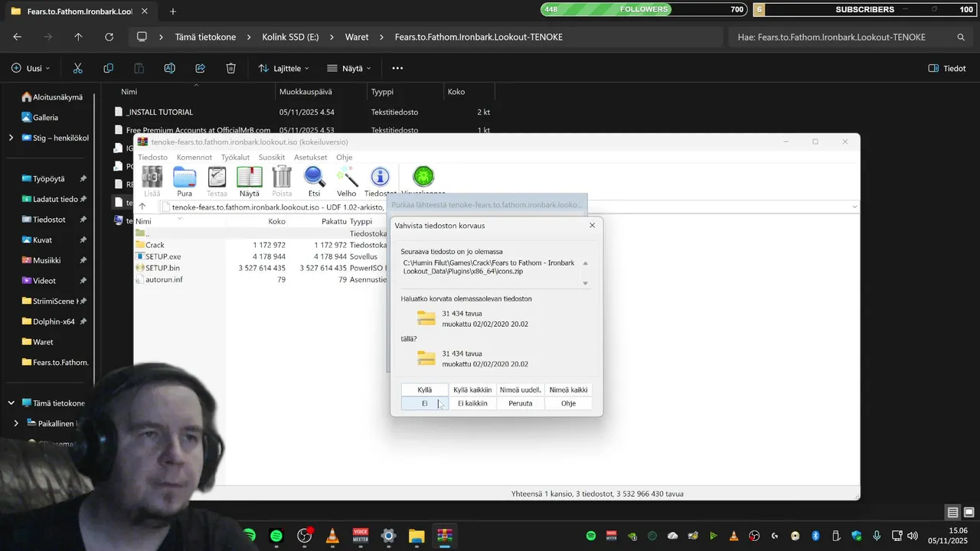
Task: Choose Kyllä kaikkiin in the overwrite dialog
Action: [x=472, y=390]
